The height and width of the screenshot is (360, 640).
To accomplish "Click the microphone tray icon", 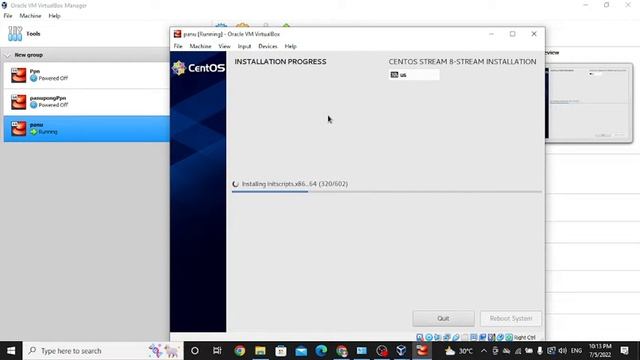I will point(540,351).
